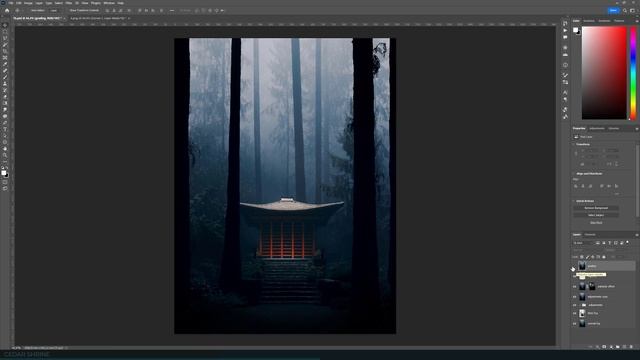This screenshot has height=360, width=640.
Task: Open the Info panel circle icon
Action: click(565, 65)
